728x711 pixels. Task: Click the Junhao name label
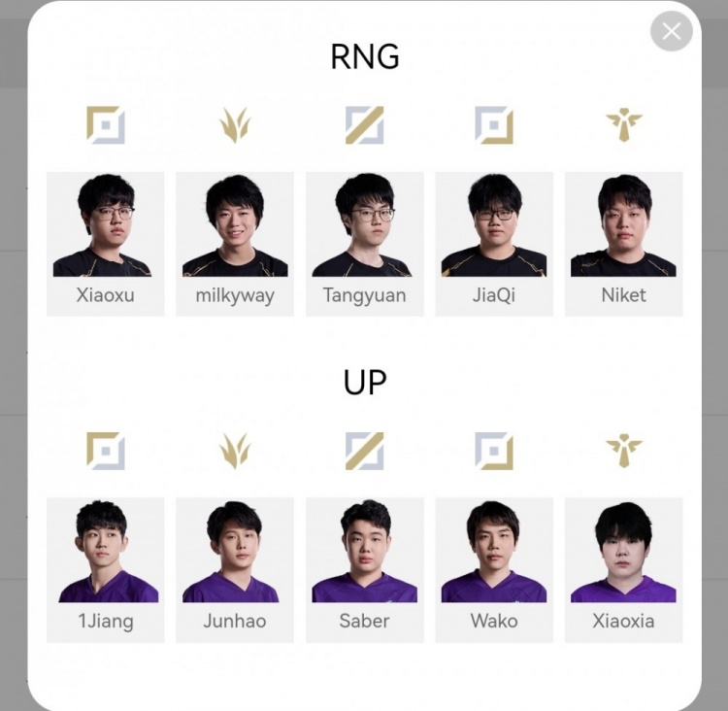point(235,621)
